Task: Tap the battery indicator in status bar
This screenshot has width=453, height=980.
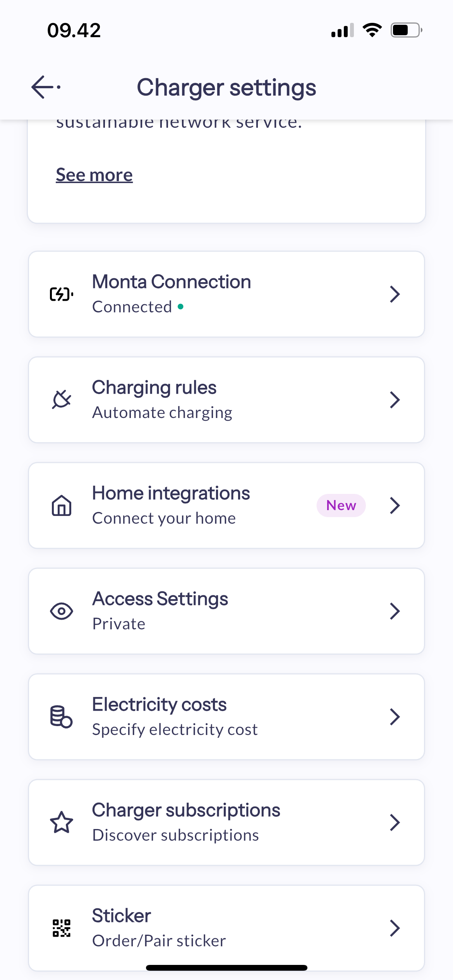Action: click(x=406, y=30)
